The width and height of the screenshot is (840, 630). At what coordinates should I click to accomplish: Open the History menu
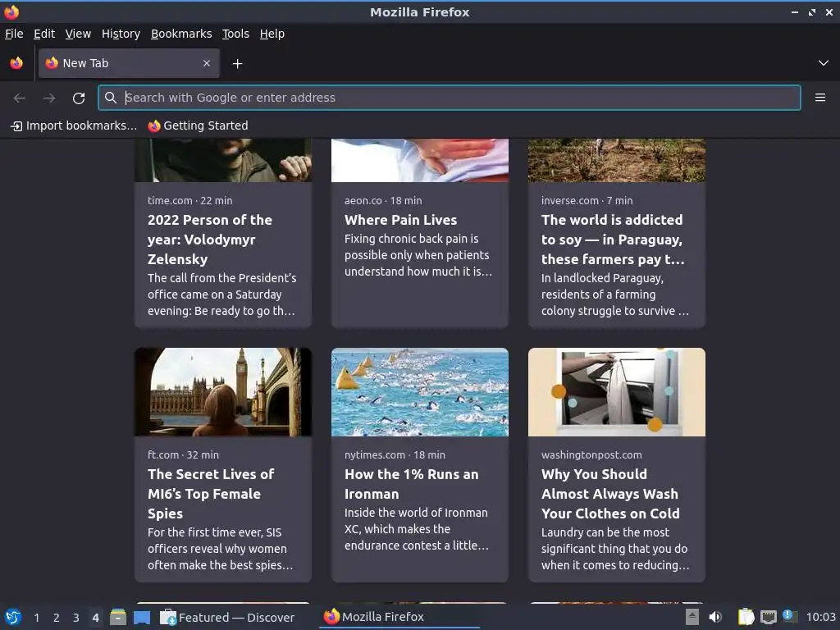[x=121, y=34]
